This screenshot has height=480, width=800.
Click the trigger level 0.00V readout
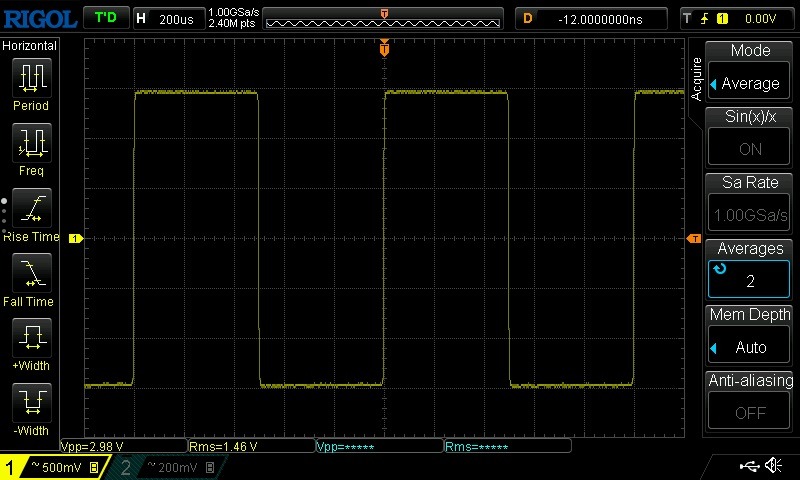click(x=760, y=19)
